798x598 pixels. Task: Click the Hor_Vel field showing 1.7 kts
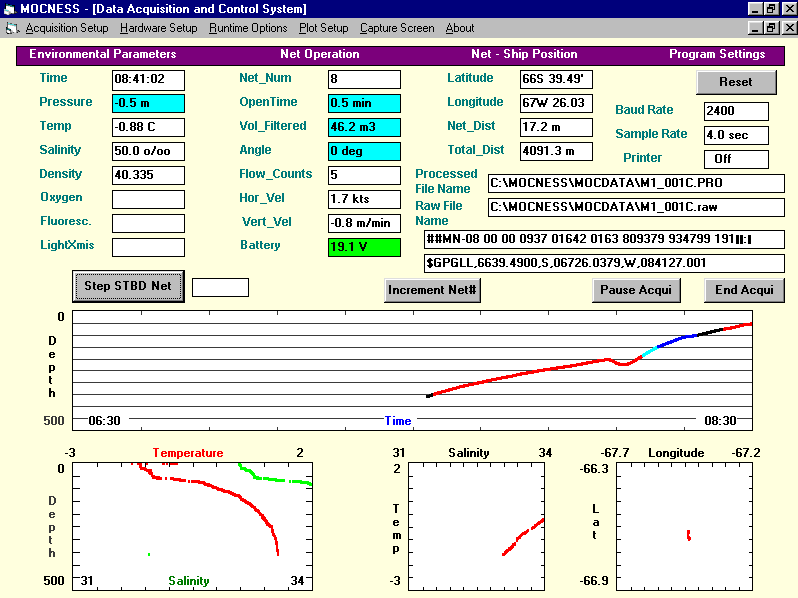click(x=364, y=199)
